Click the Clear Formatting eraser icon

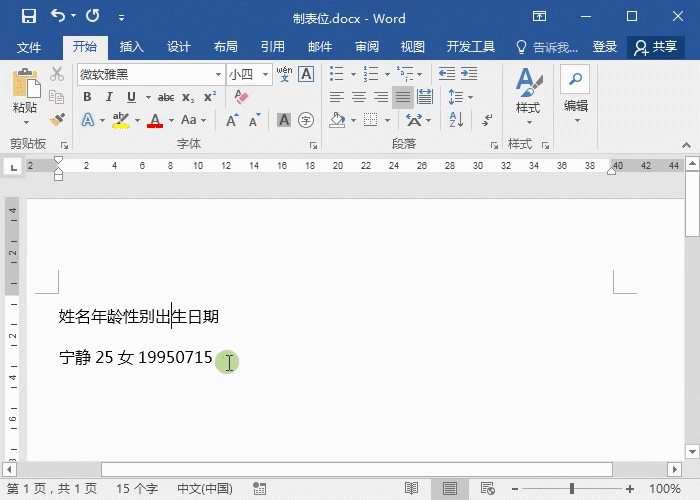241,97
